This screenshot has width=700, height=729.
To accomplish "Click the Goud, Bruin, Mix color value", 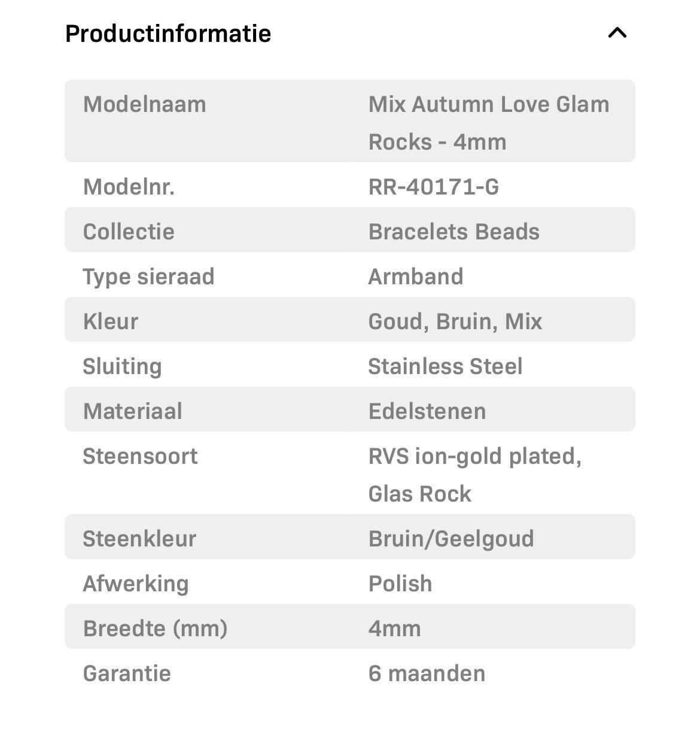I will [x=455, y=321].
